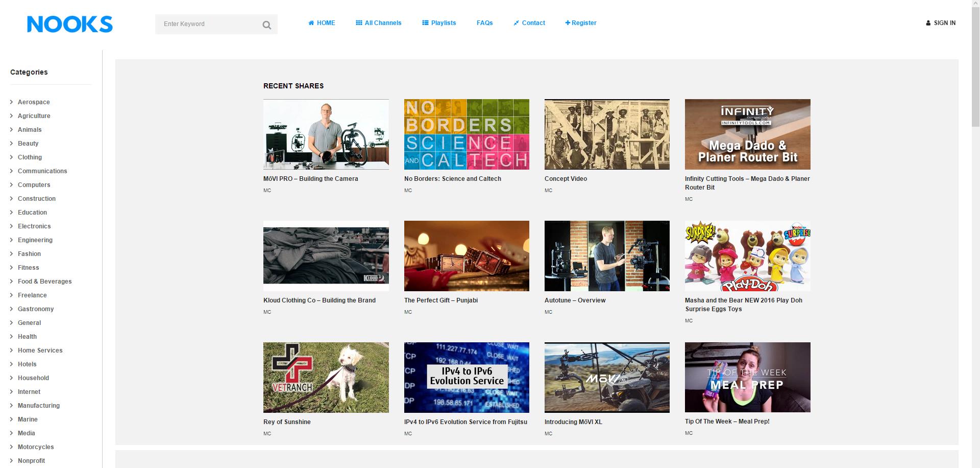The width and height of the screenshot is (980, 468).
Task: Expand the Communications category chevron
Action: [x=11, y=171]
